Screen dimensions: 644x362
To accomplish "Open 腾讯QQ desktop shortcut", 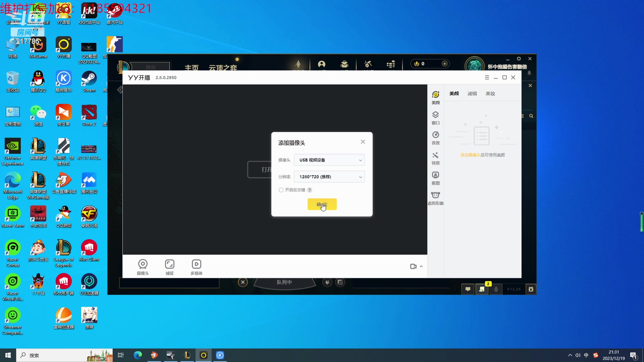I will pyautogui.click(x=38, y=81).
